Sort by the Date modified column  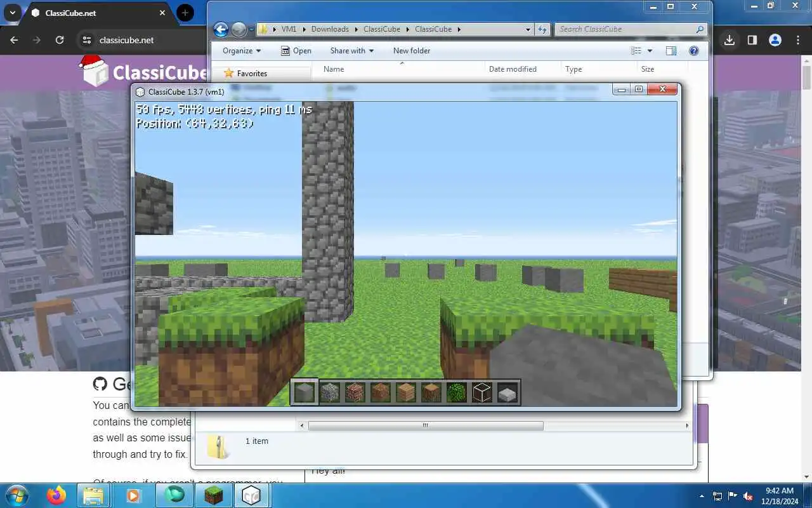[x=513, y=69]
